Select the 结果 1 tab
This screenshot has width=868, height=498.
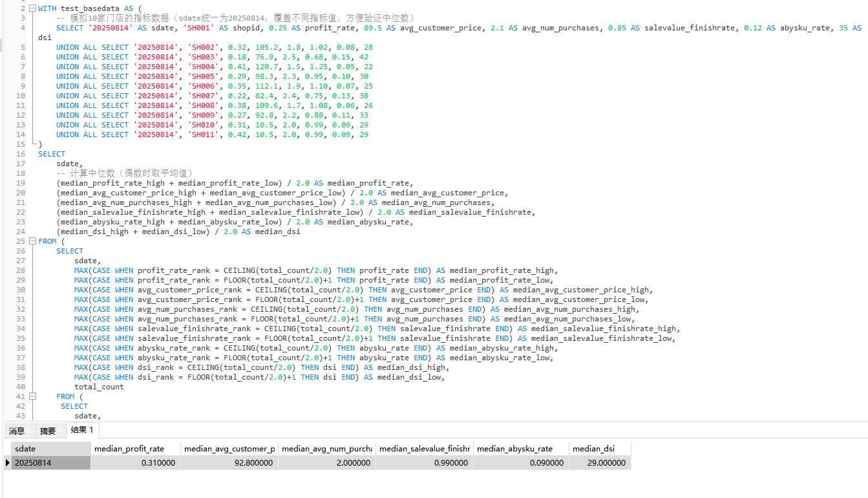[x=82, y=430]
